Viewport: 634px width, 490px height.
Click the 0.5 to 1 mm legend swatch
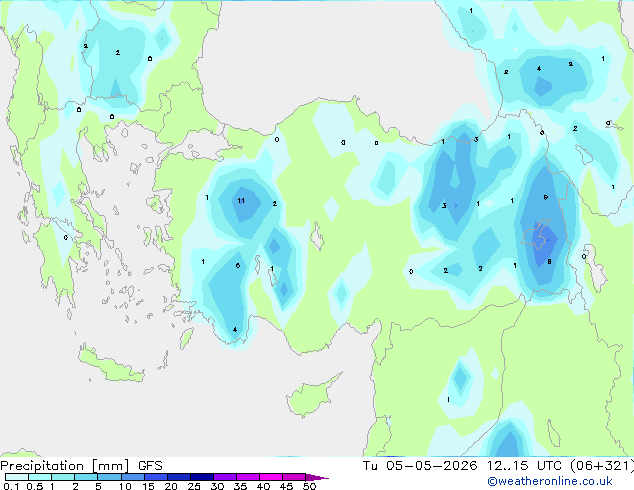(x=40, y=477)
